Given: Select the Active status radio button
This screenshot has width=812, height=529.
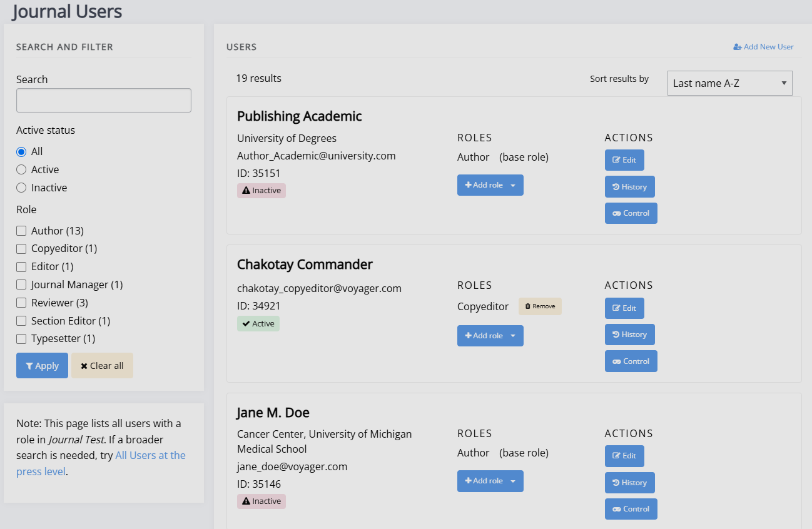Looking at the screenshot, I should [21, 169].
